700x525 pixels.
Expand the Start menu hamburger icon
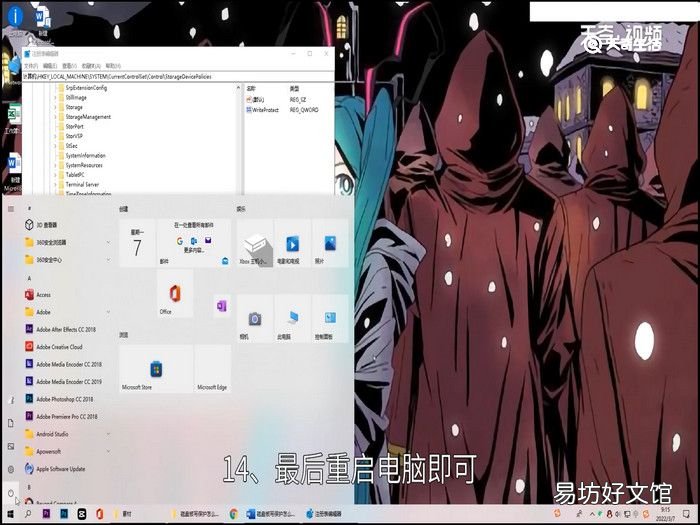pos(11,208)
